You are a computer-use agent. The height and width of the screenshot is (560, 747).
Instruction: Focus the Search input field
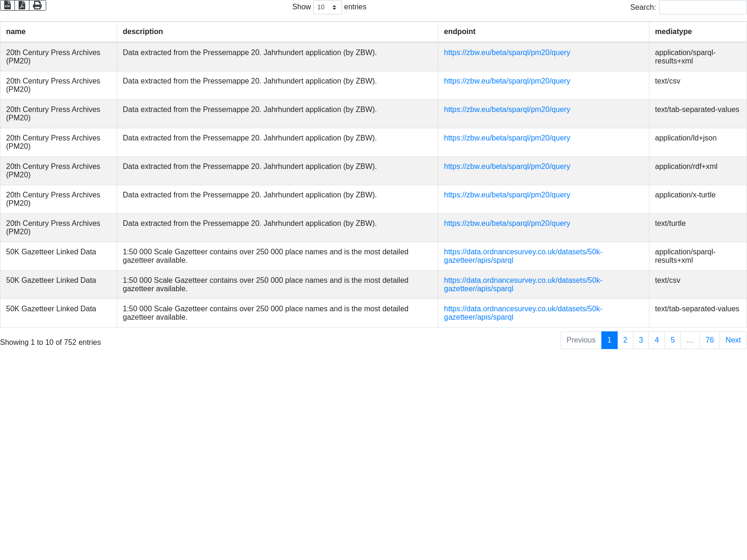click(x=703, y=7)
